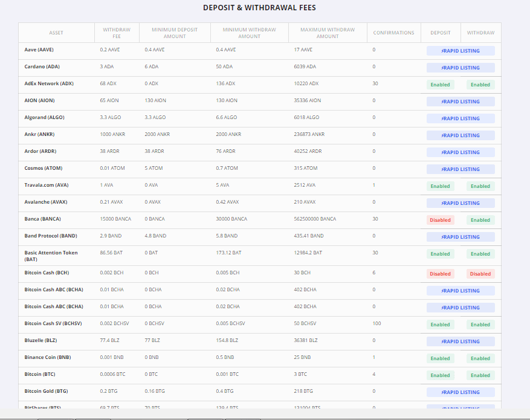Click Rapid Listing button for Cardano (ADA)
Screen dimensions: 530x420
[461, 68]
